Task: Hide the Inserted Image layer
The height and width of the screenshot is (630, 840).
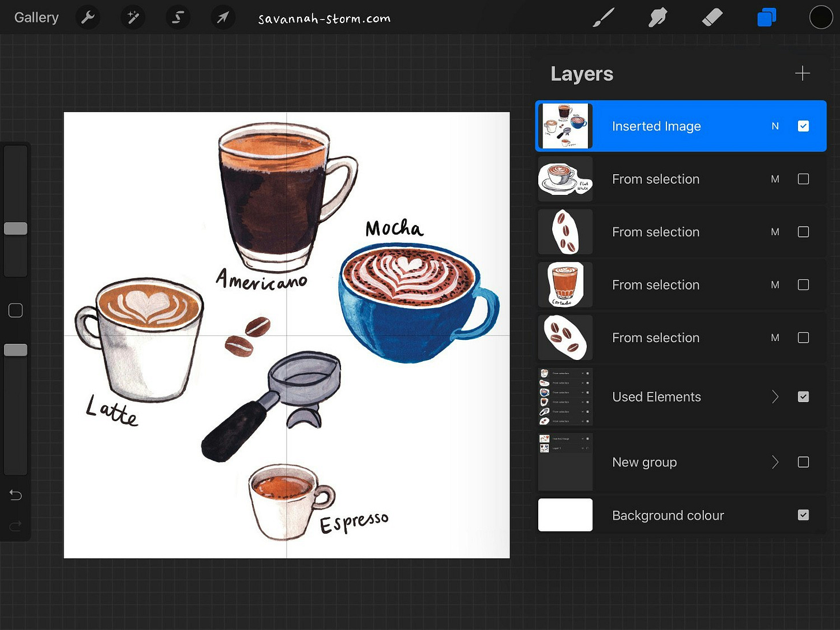Action: click(x=803, y=126)
